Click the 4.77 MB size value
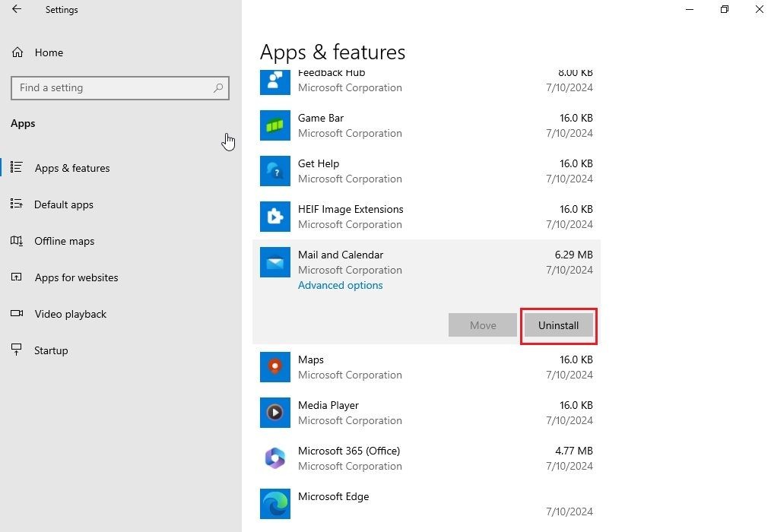Viewport: 771px width, 532px height. (x=574, y=451)
